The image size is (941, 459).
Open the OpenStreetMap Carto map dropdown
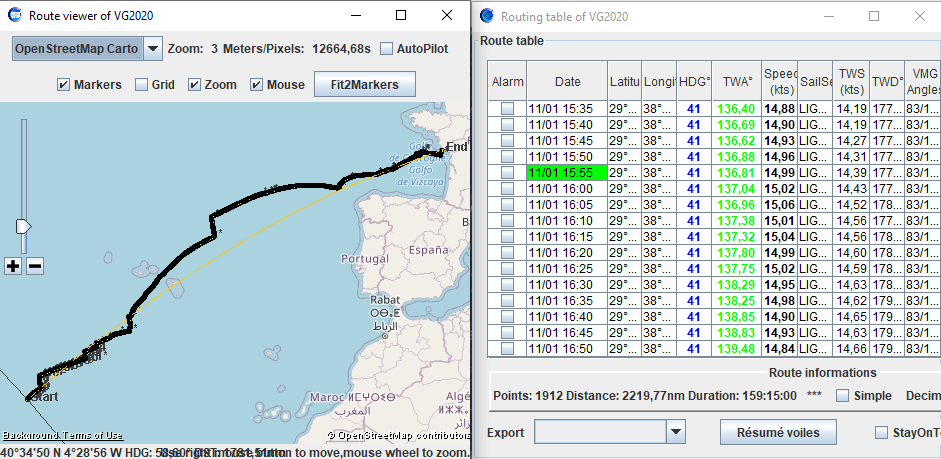(x=152, y=48)
